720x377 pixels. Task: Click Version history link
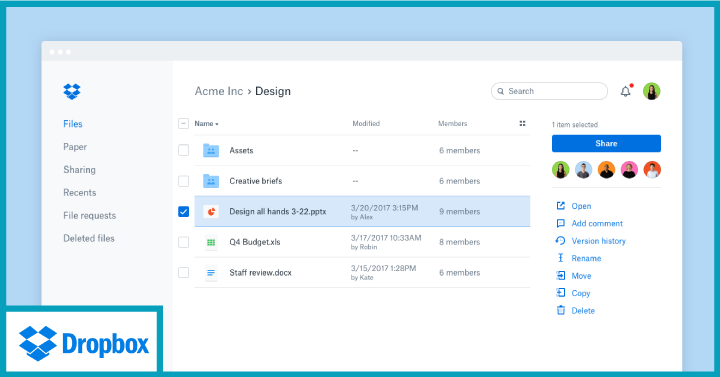click(598, 241)
